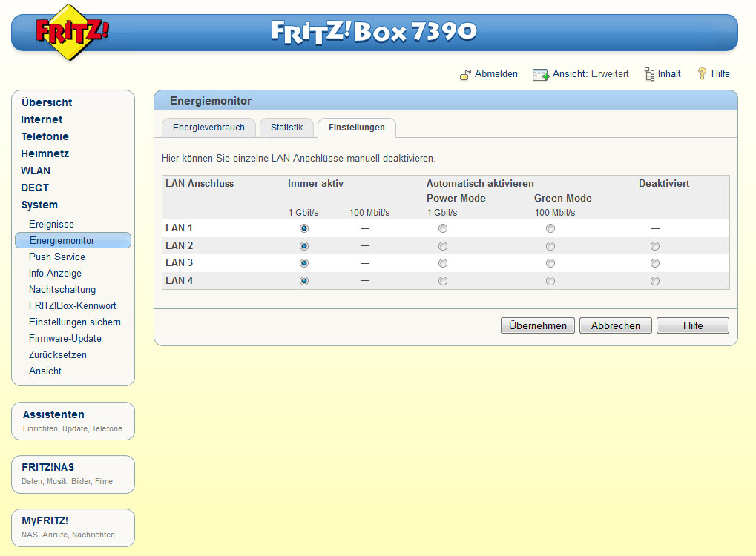756x556 pixels.
Task: Deactivate LAN 2 port
Action: coord(655,246)
